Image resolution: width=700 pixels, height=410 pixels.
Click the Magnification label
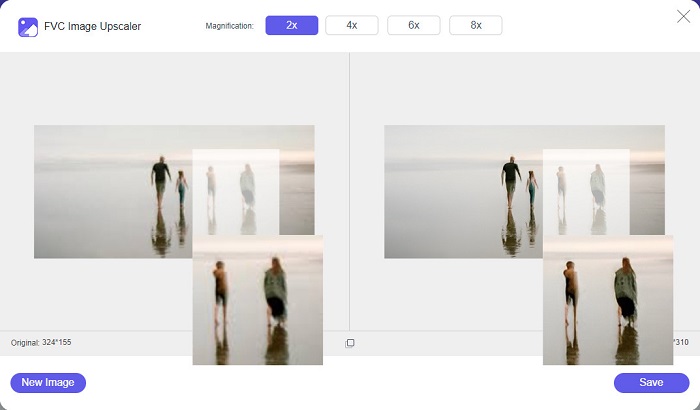[x=230, y=26]
